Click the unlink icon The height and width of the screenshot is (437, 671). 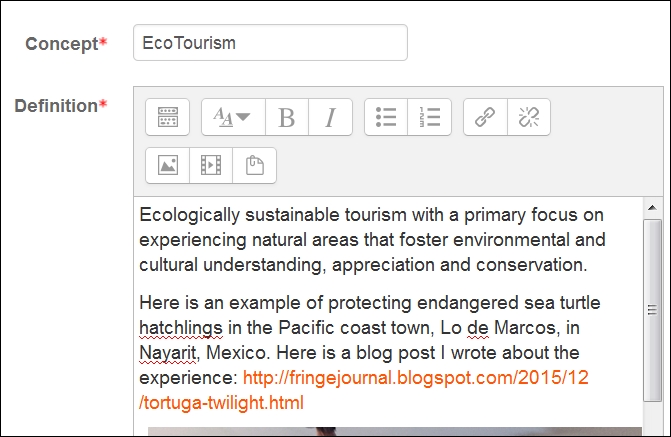pyautogui.click(x=529, y=117)
